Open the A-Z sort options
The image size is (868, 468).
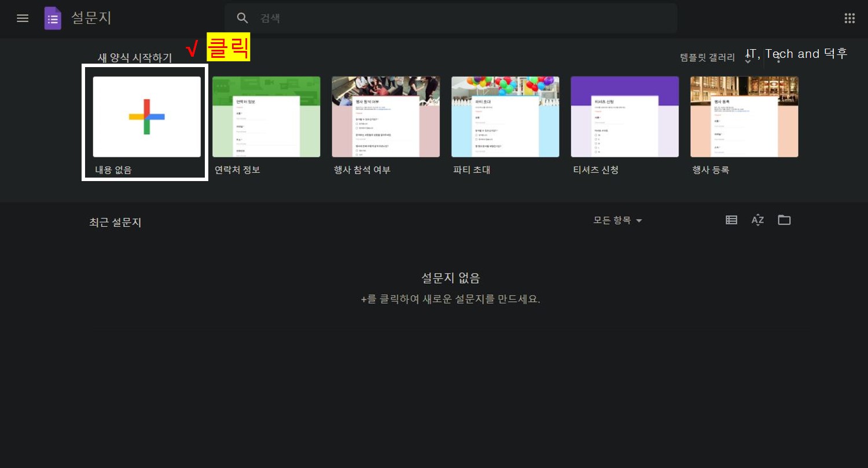[x=757, y=220]
